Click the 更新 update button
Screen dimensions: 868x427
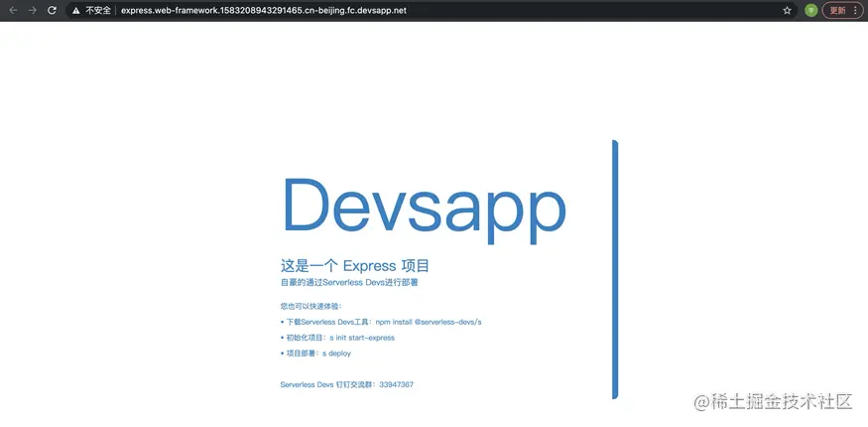pos(837,11)
